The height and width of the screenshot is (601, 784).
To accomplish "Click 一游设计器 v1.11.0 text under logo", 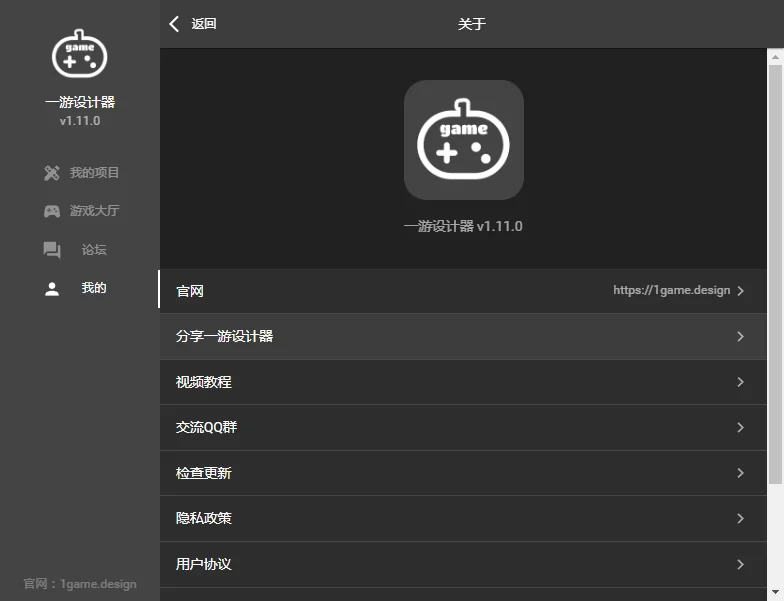I will point(464,226).
